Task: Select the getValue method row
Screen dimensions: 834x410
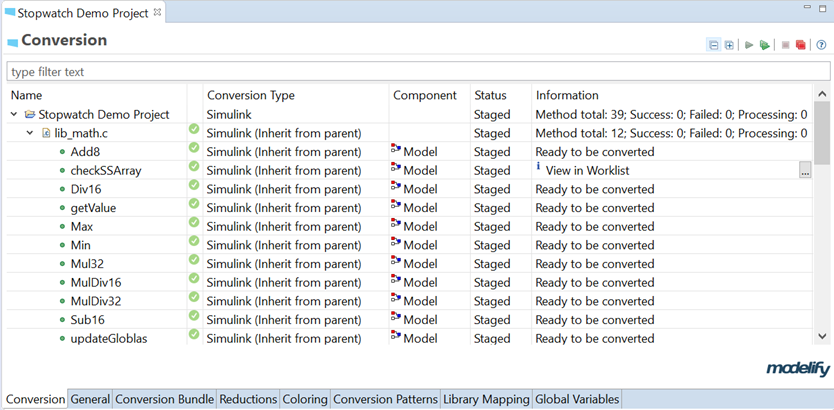Action: [x=410, y=208]
